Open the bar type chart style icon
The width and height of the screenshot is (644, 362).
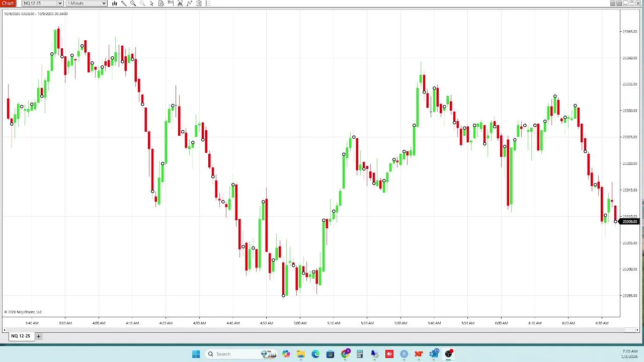coord(115,4)
